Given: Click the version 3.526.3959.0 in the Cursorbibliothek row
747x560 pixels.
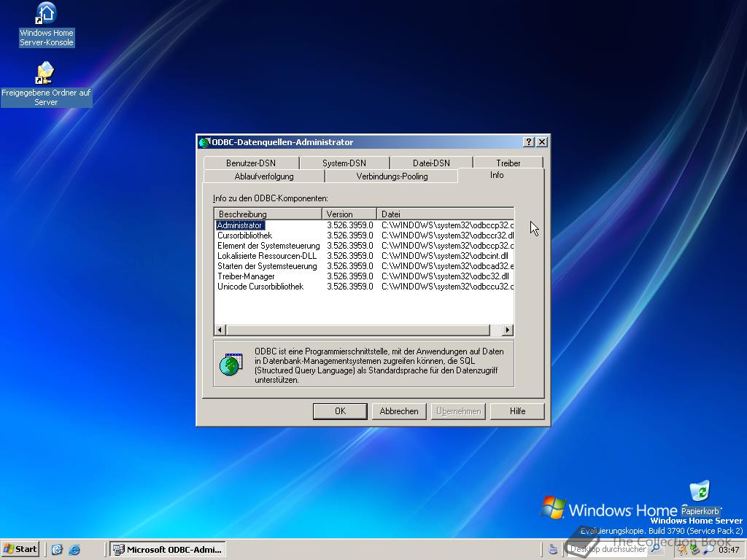Looking at the screenshot, I should (350, 236).
